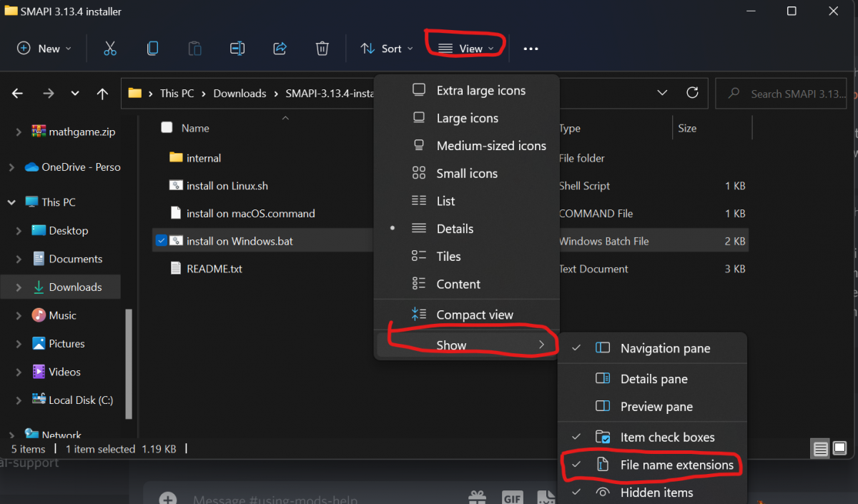Image resolution: width=858 pixels, height=504 pixels.
Task: Expand the This PC tree node
Action: coord(12,202)
